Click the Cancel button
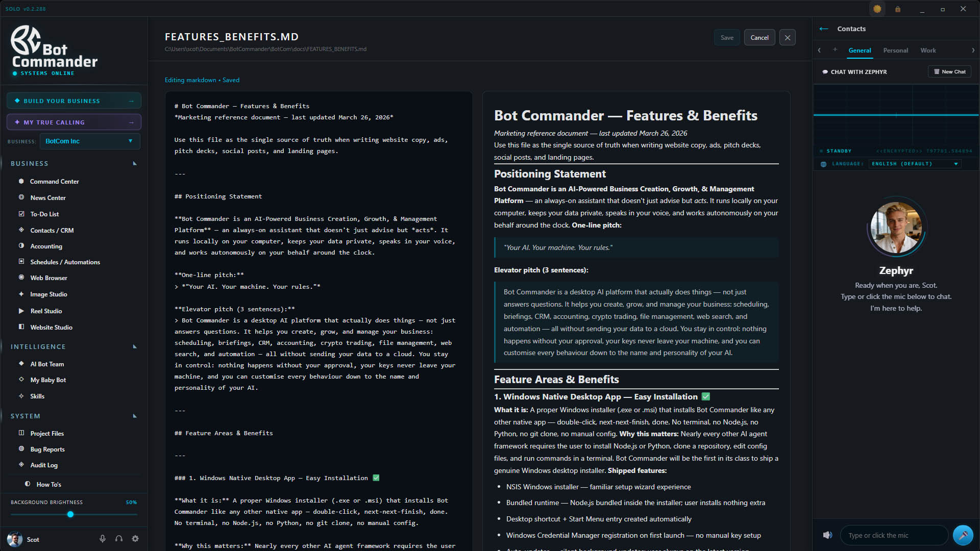 (x=759, y=38)
